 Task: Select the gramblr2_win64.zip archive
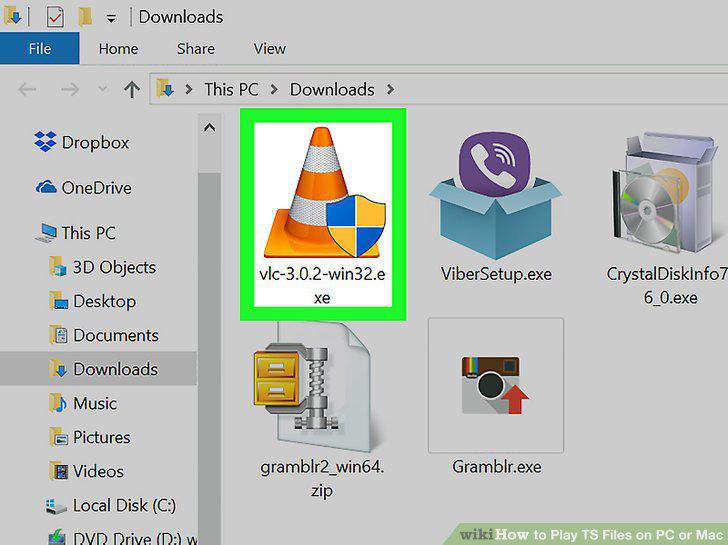point(322,410)
